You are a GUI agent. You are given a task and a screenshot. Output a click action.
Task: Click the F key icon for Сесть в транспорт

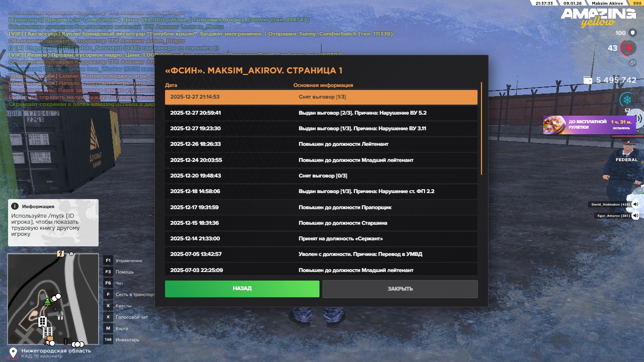[108, 294]
